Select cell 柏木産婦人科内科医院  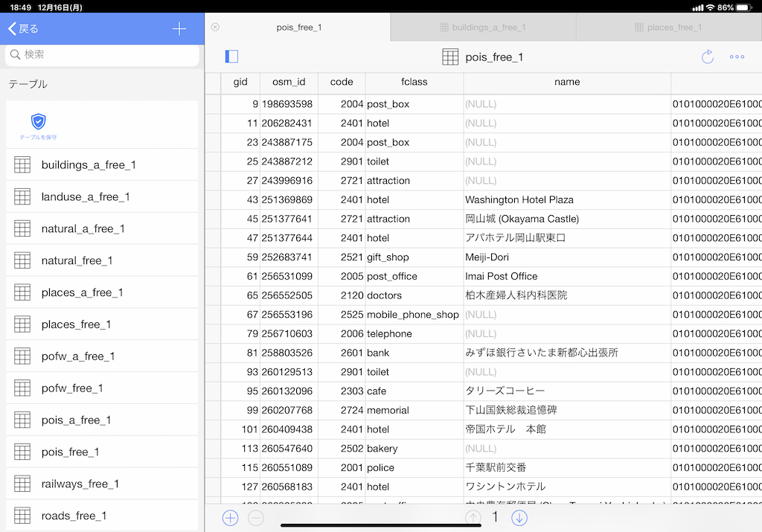567,295
